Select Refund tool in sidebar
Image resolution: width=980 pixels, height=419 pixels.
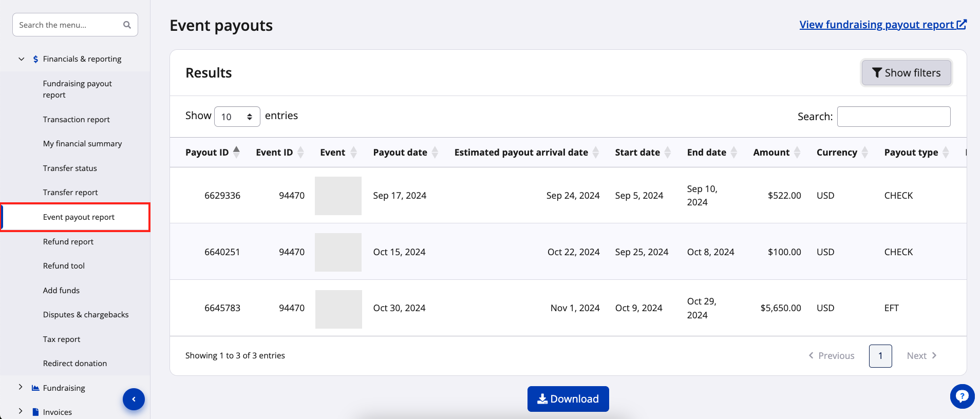coord(64,265)
